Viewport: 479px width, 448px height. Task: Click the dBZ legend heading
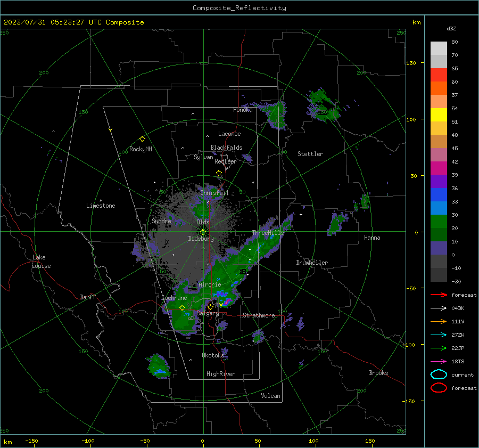tap(451, 28)
